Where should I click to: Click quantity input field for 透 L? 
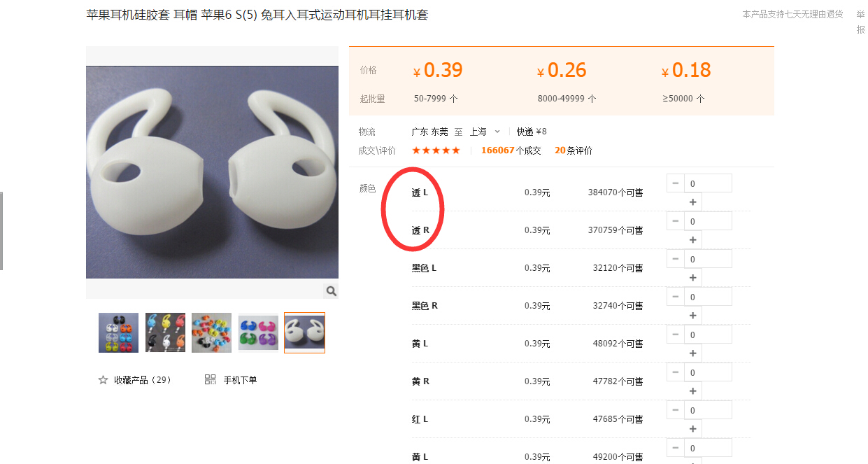708,183
